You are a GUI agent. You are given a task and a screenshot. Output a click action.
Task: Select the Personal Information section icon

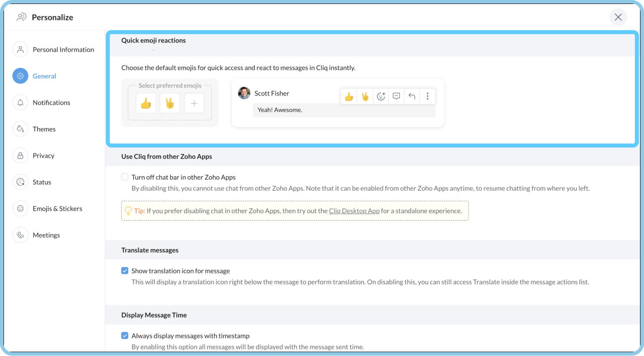point(20,49)
